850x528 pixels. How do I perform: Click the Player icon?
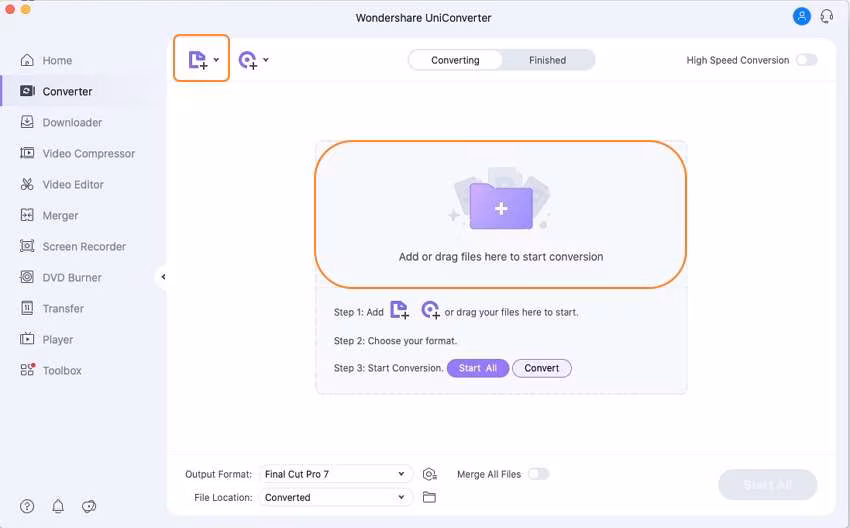click(27, 339)
